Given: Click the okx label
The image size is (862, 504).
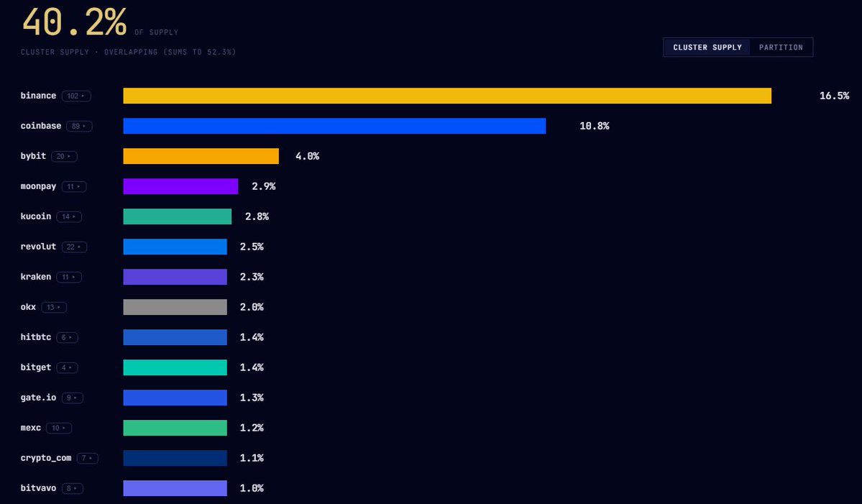Looking at the screenshot, I should click(x=28, y=307).
